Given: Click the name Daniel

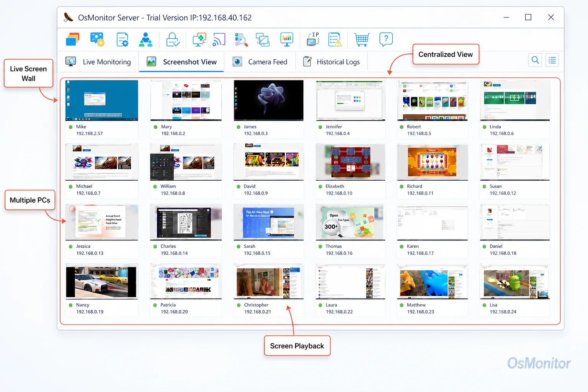Looking at the screenshot, I should tap(496, 246).
